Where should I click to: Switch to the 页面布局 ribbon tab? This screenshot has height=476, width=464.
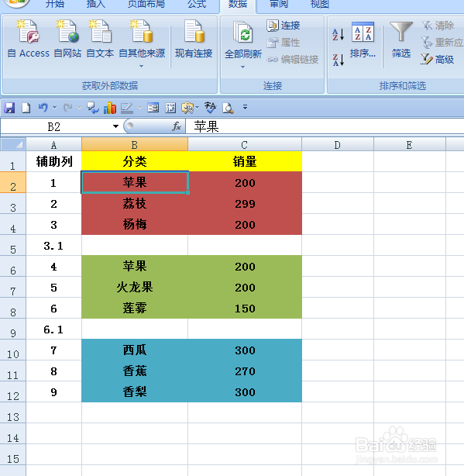coord(146,4)
